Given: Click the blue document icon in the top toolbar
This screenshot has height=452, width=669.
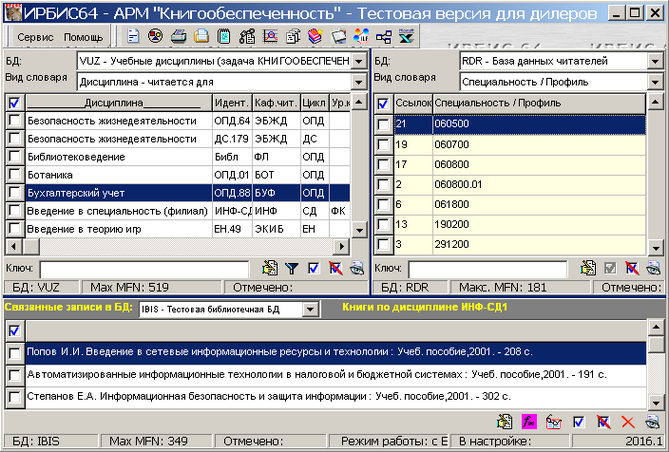Looking at the screenshot, I should (x=133, y=36).
